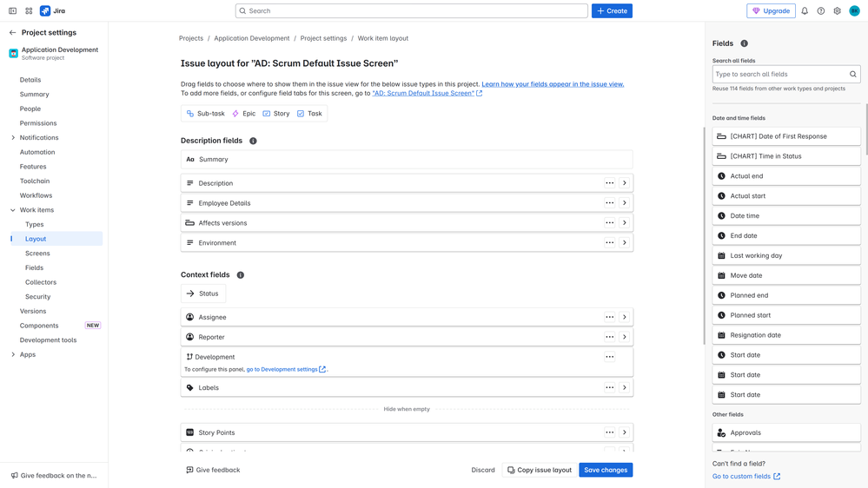
Task: Select Fields under Work items
Action: click(35, 267)
